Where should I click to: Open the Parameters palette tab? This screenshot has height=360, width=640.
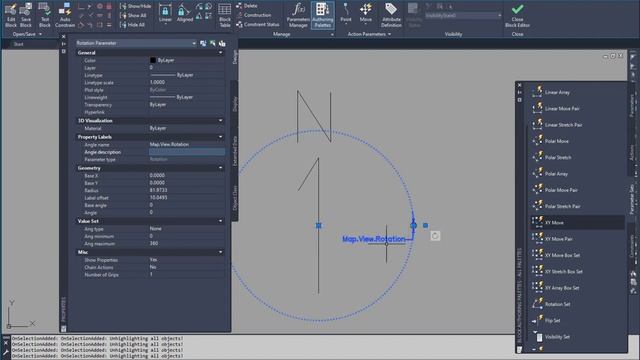[632, 105]
